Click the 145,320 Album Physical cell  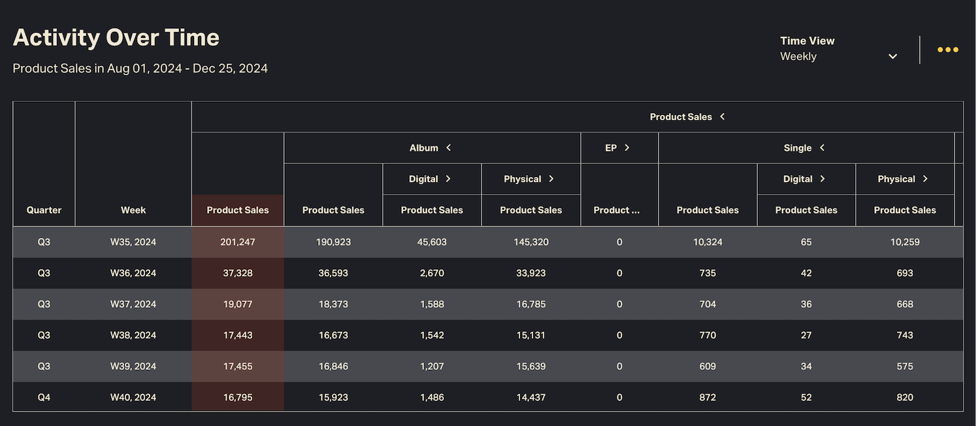click(x=531, y=242)
